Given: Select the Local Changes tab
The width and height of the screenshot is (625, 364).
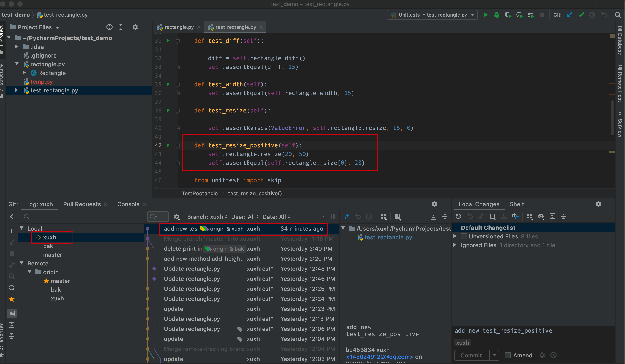Looking at the screenshot, I should 479,204.
